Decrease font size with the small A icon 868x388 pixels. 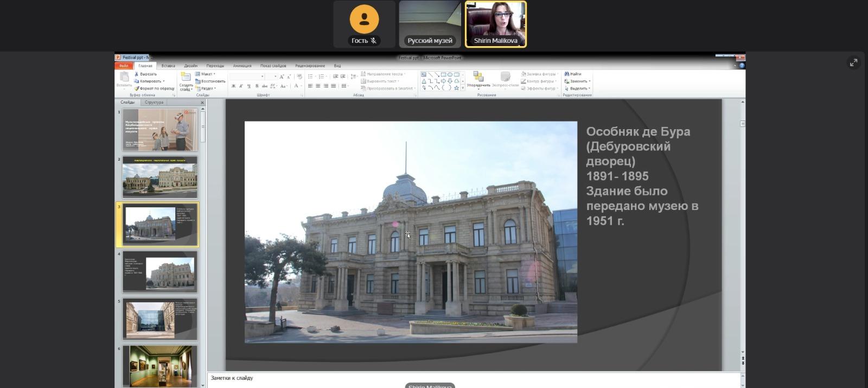[x=289, y=77]
